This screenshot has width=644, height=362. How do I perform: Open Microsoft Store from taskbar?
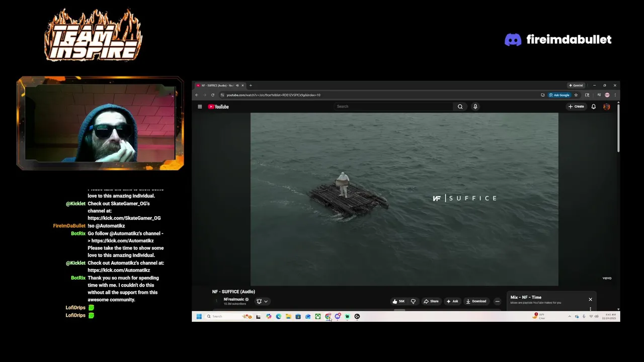coord(298,316)
